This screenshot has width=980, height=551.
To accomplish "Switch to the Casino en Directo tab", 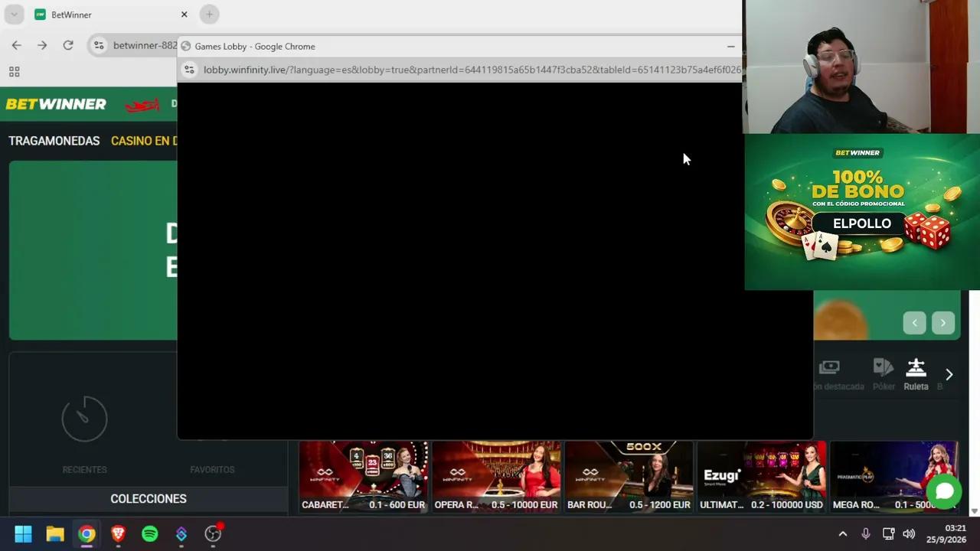I will [x=144, y=141].
